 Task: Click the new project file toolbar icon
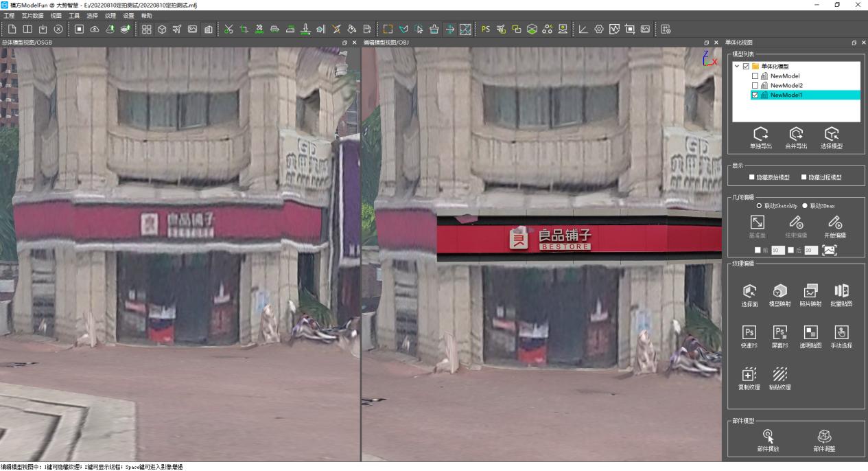pyautogui.click(x=12, y=29)
